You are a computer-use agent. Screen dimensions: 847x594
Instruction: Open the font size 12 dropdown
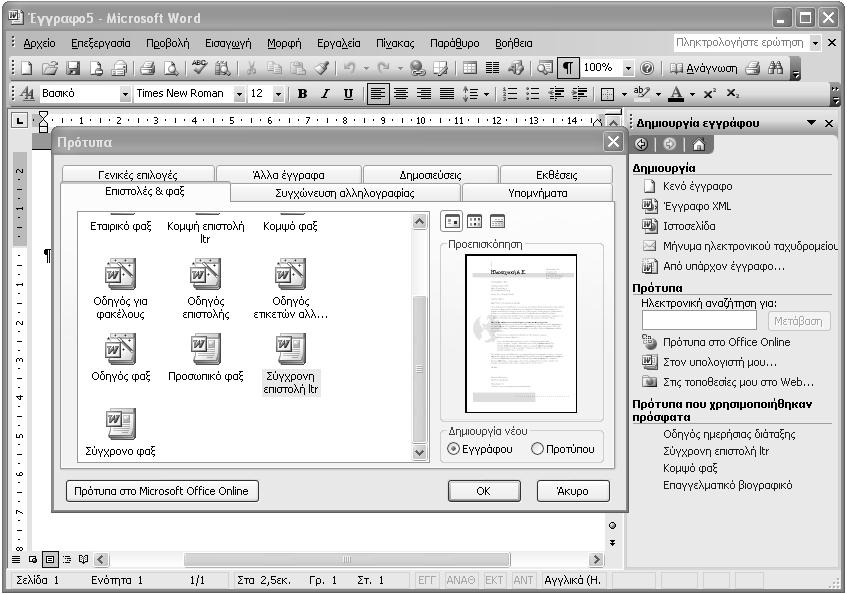(x=278, y=94)
